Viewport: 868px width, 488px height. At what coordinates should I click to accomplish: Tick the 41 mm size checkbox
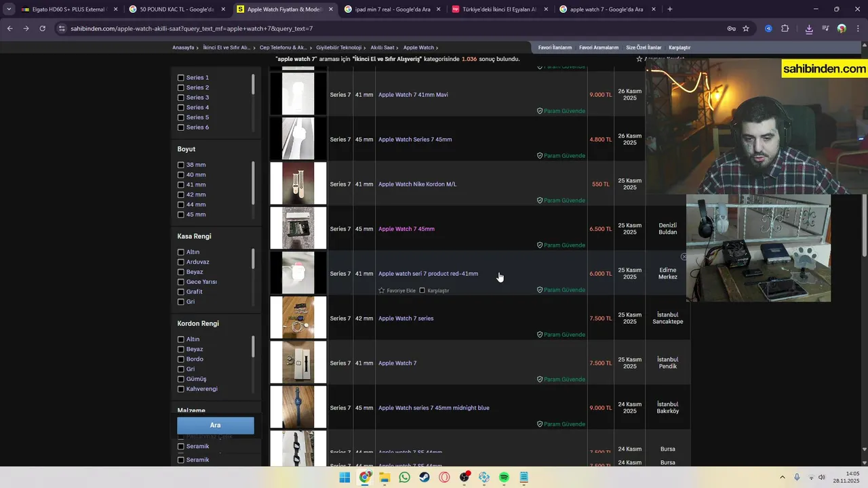181,185
